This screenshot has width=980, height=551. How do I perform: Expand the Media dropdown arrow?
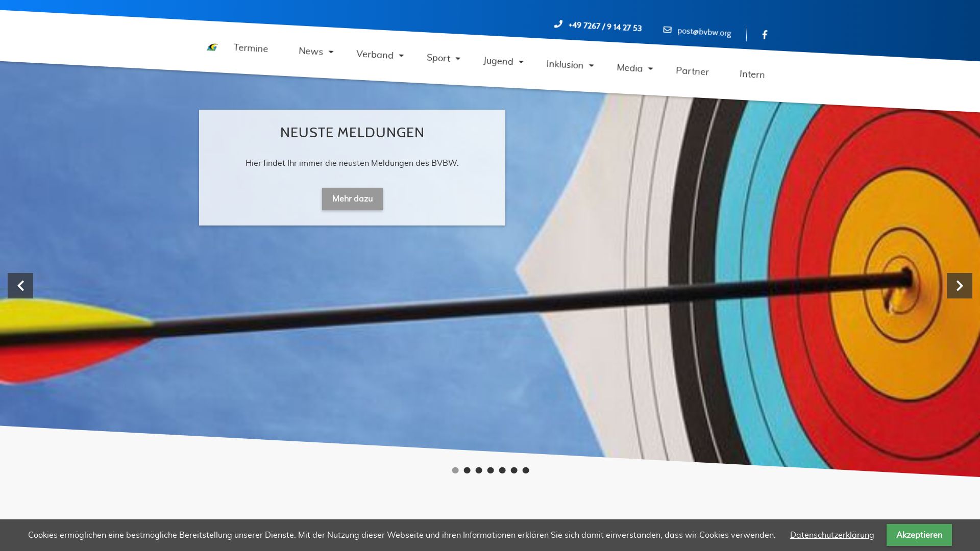pyautogui.click(x=650, y=69)
